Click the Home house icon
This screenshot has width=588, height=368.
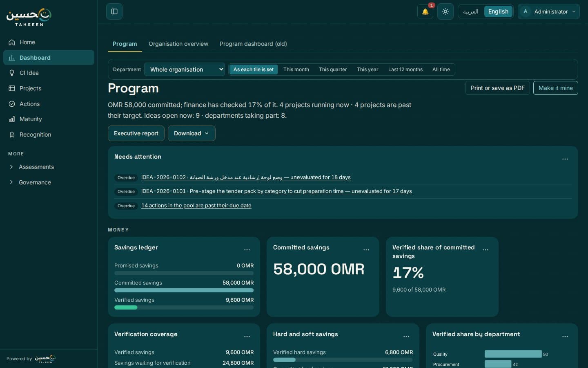coord(12,42)
